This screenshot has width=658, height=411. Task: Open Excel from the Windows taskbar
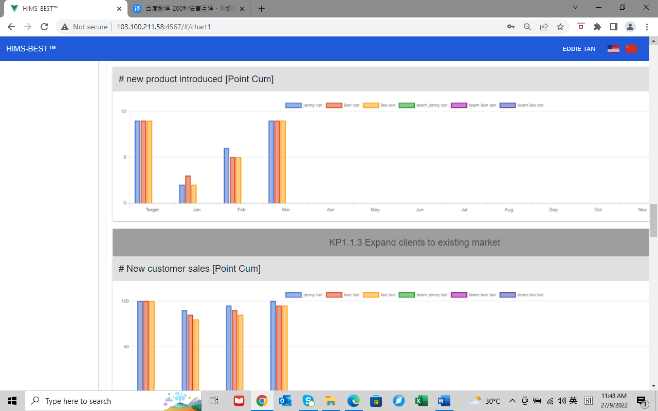pos(421,400)
